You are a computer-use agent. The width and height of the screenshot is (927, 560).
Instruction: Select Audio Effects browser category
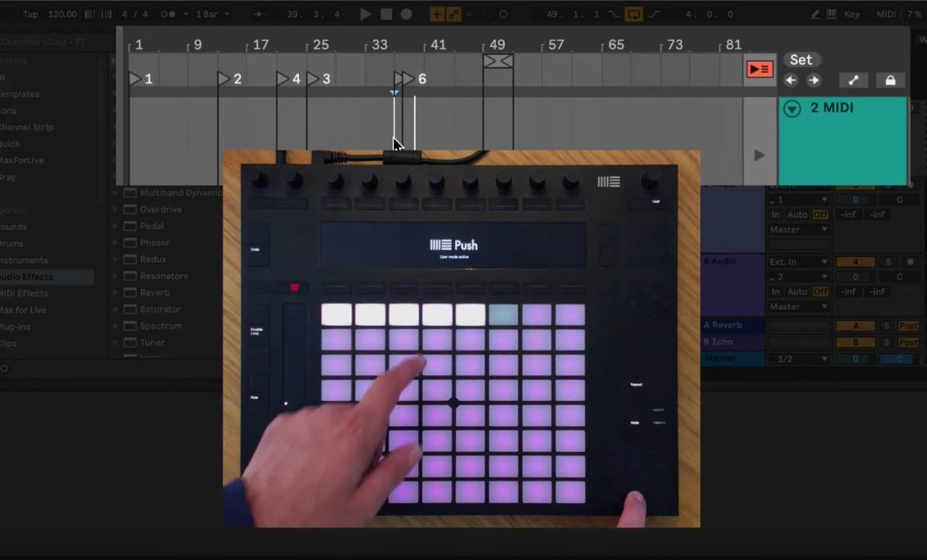click(x=27, y=277)
